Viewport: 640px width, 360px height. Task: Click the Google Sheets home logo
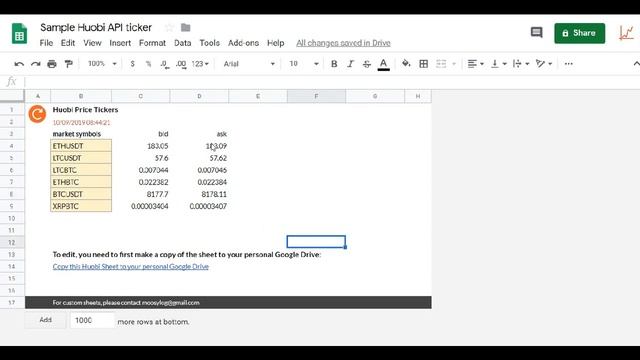(x=19, y=33)
